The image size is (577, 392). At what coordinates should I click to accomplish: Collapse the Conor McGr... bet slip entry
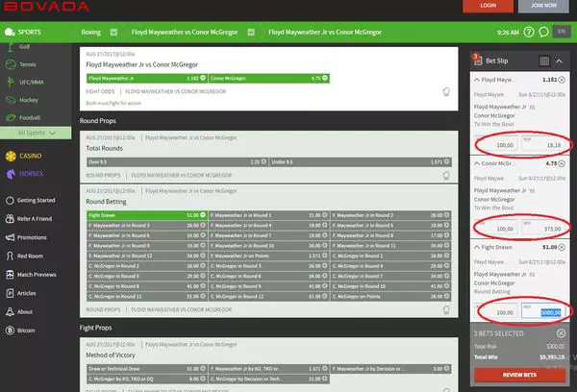[477, 163]
